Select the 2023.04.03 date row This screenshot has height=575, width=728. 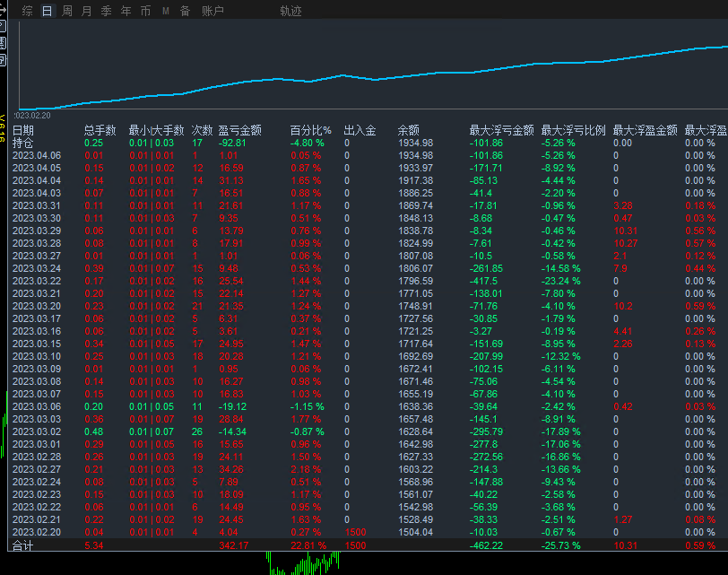point(368,193)
